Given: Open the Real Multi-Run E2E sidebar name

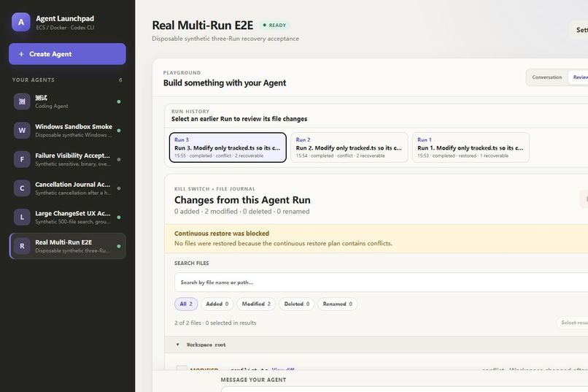Looking at the screenshot, I should [63, 242].
